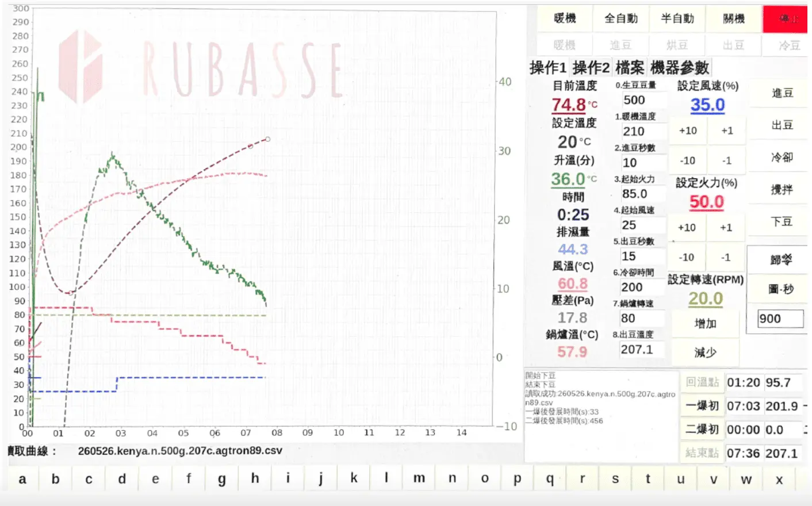Click 減少 to lower drum RPM
Viewport: 812px width, 506px height.
click(x=706, y=352)
